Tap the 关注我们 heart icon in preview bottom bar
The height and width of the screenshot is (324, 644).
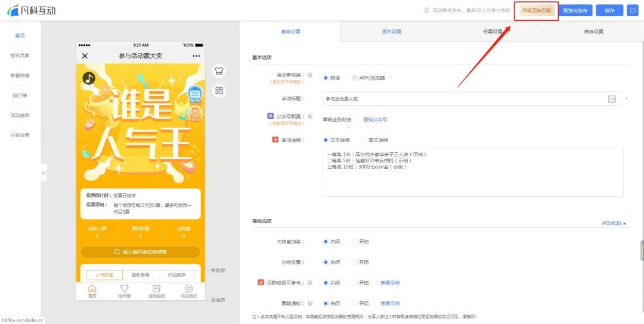[x=188, y=291]
